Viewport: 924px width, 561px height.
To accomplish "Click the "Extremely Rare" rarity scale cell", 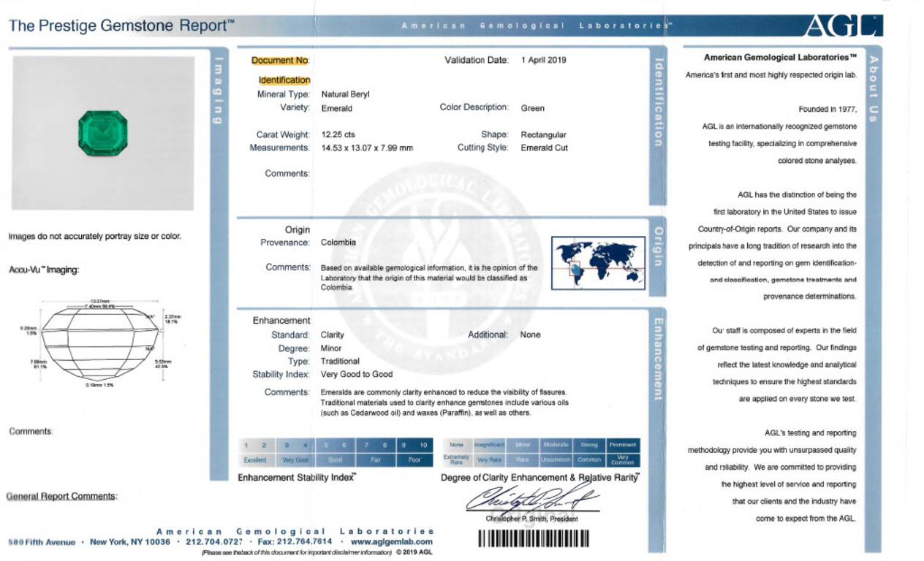I will (x=456, y=460).
